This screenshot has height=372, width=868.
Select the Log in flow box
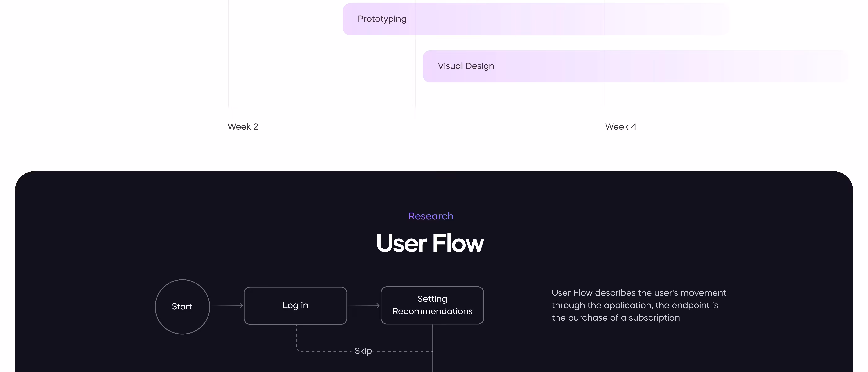pos(296,306)
